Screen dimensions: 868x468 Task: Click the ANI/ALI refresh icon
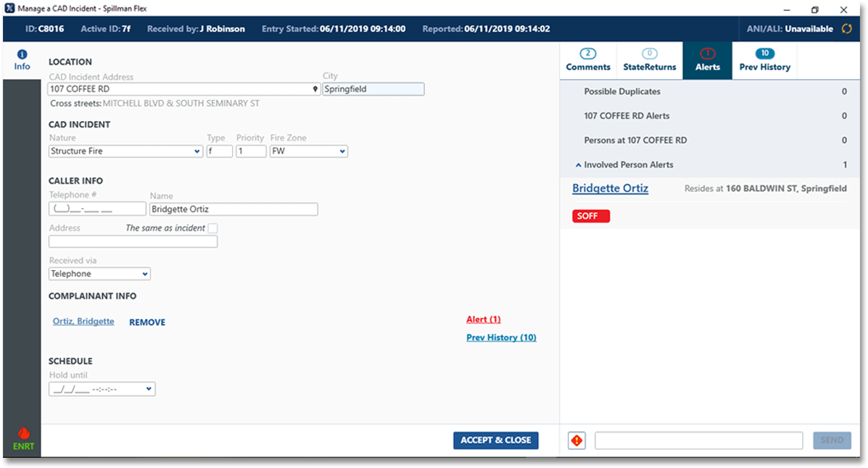click(846, 29)
